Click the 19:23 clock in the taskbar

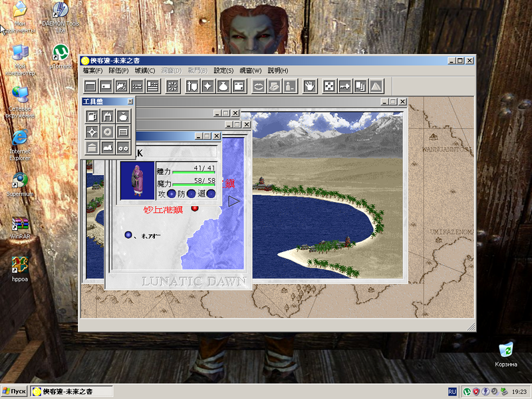519,392
